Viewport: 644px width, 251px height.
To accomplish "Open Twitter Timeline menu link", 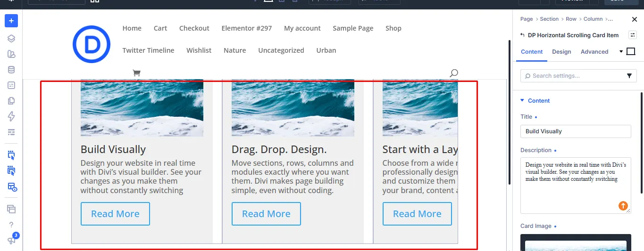I will pyautogui.click(x=148, y=50).
